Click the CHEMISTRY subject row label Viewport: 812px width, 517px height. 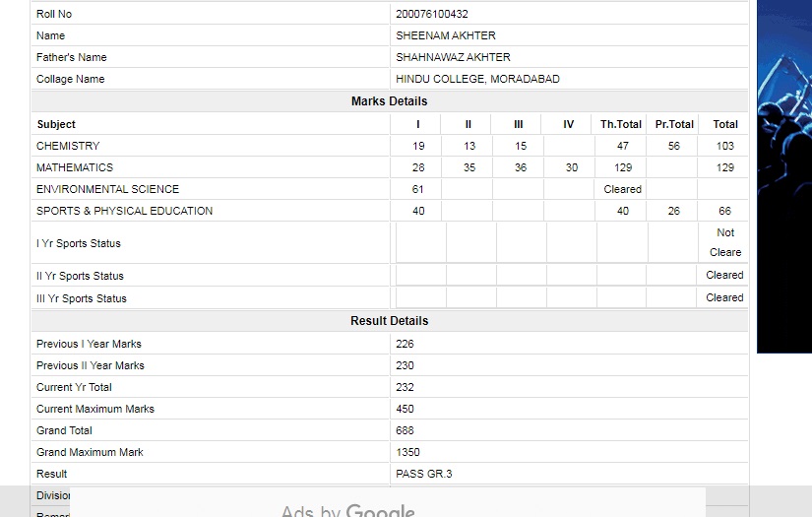tap(68, 146)
